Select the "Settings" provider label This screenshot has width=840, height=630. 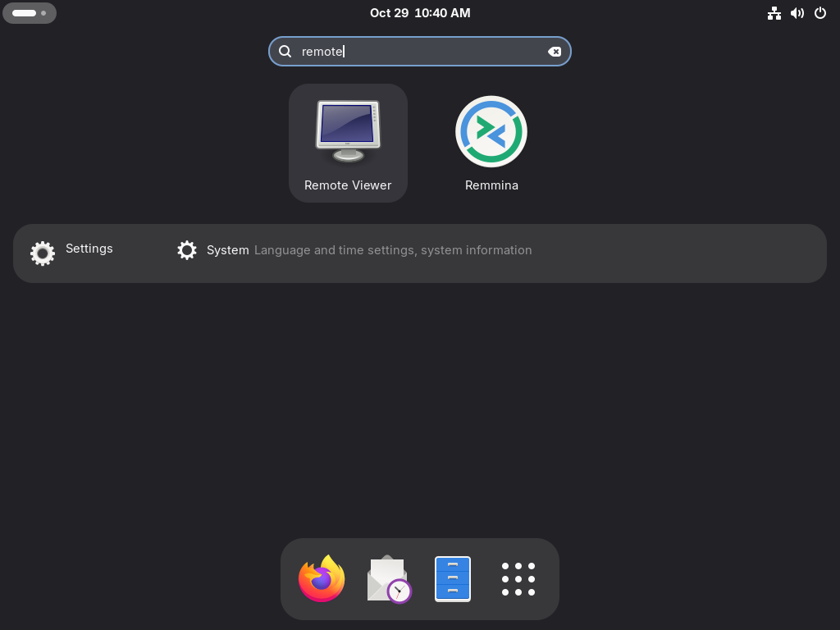(x=89, y=249)
